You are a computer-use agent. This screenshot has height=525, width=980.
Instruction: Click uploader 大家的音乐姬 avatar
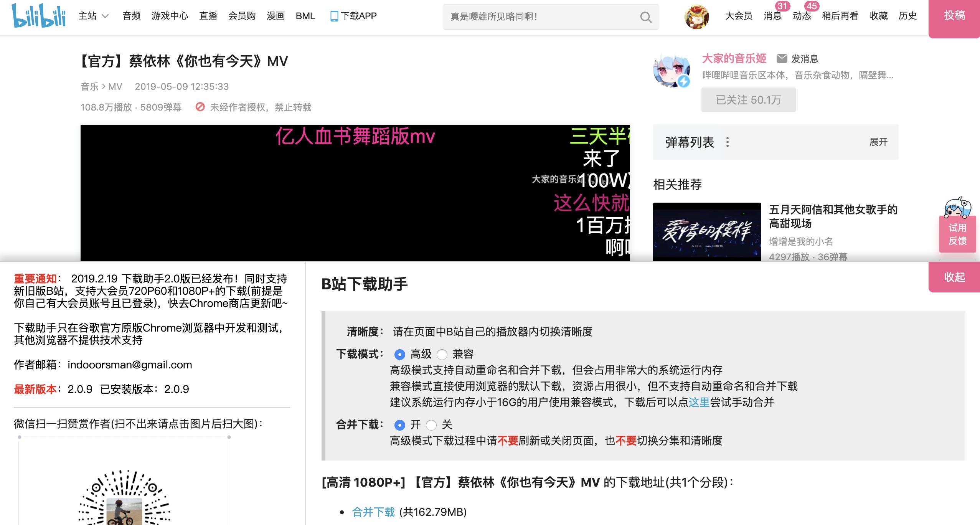click(x=671, y=71)
